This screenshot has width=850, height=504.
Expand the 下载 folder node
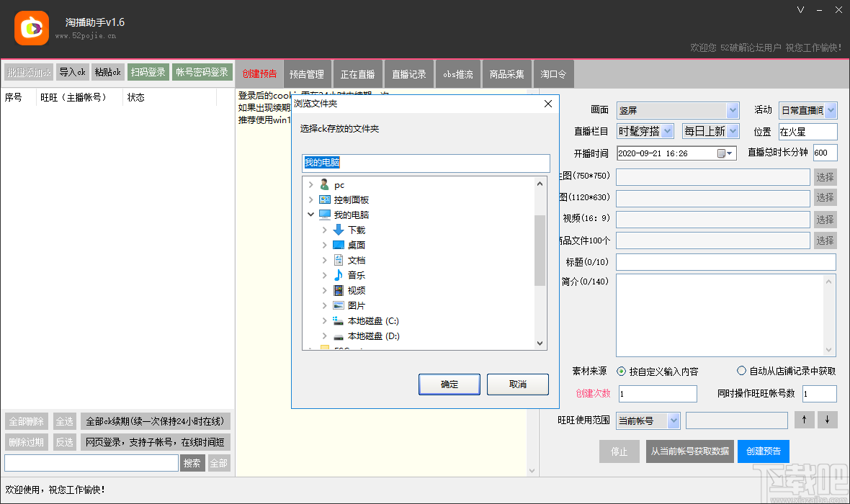pos(324,230)
